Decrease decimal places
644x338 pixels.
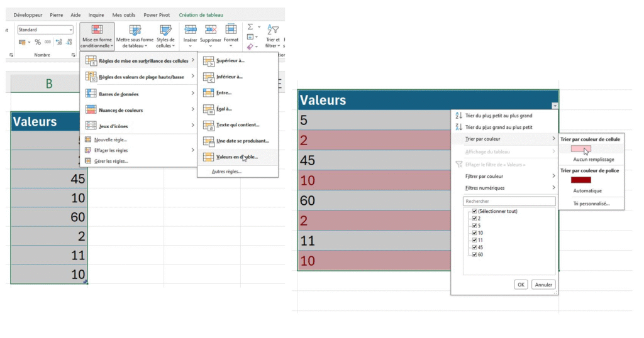tap(69, 42)
